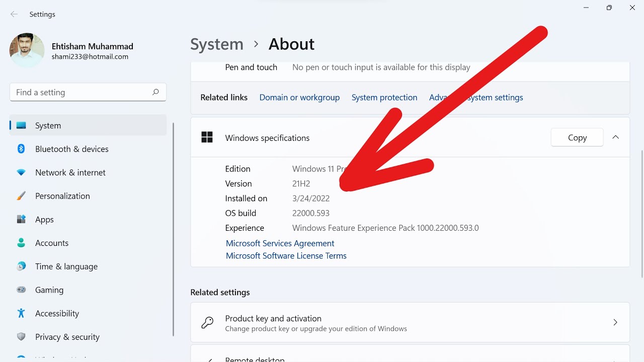Go to System in the breadcrumb
The image size is (644, 362).
pos(217,44)
